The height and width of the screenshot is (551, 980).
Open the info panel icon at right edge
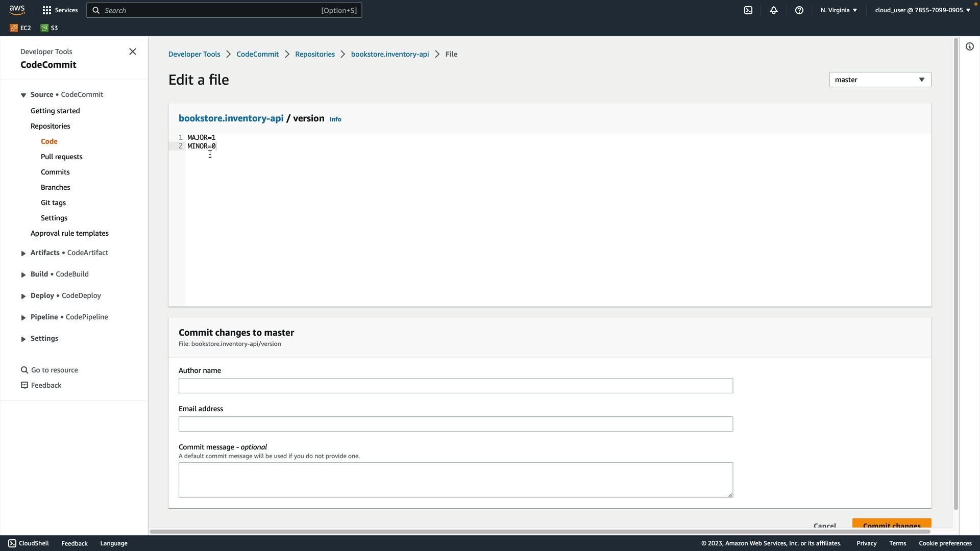point(969,47)
